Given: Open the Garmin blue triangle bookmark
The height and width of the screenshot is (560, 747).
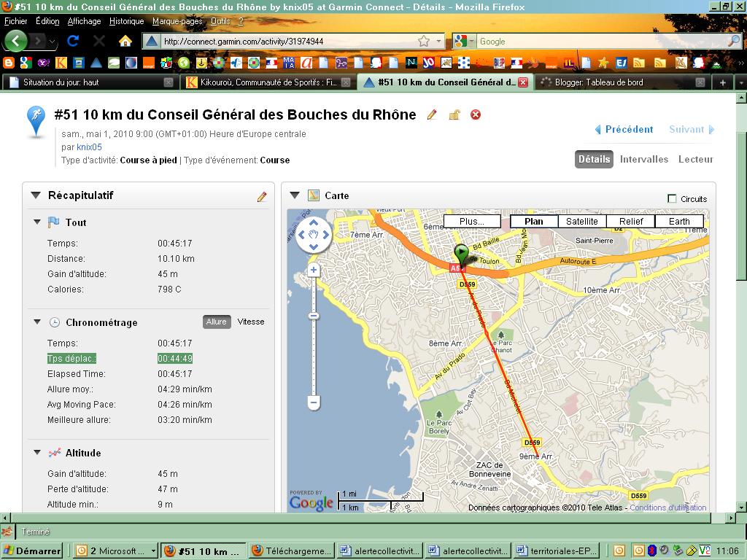Looking at the screenshot, I should [x=96, y=63].
